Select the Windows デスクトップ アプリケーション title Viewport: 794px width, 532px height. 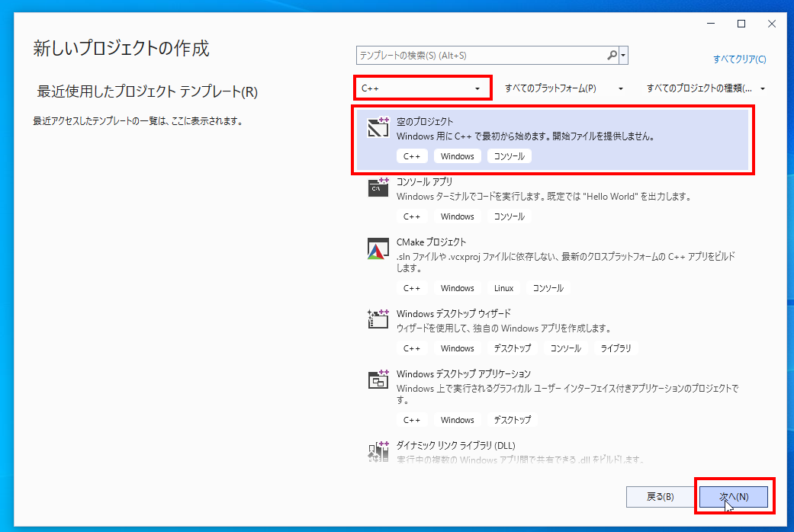[463, 373]
